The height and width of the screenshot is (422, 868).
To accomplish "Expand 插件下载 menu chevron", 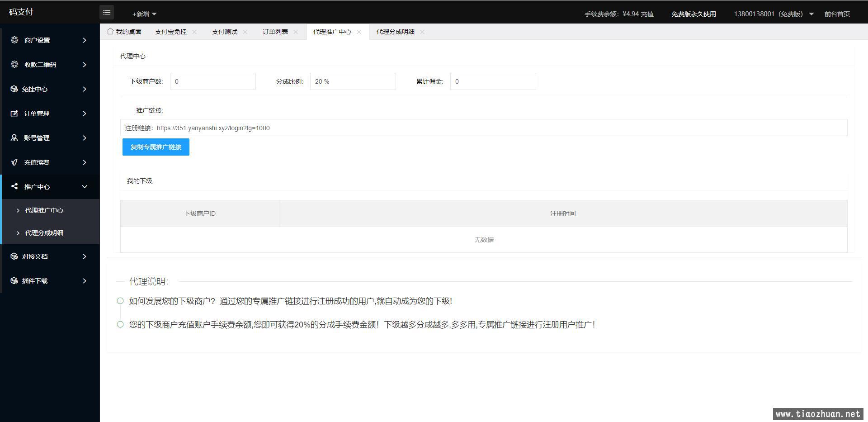I will tap(85, 281).
